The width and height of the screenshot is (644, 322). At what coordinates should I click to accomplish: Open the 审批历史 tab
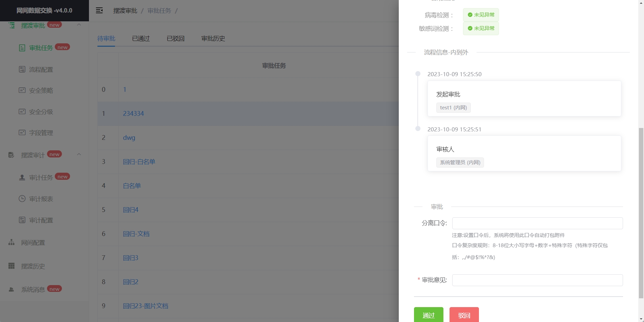pyautogui.click(x=213, y=39)
